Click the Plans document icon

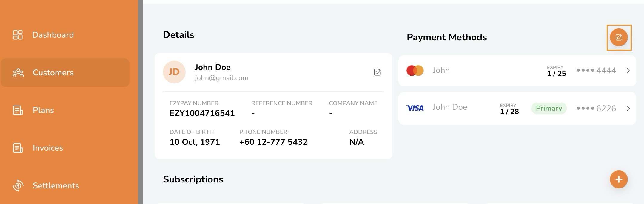(x=18, y=110)
